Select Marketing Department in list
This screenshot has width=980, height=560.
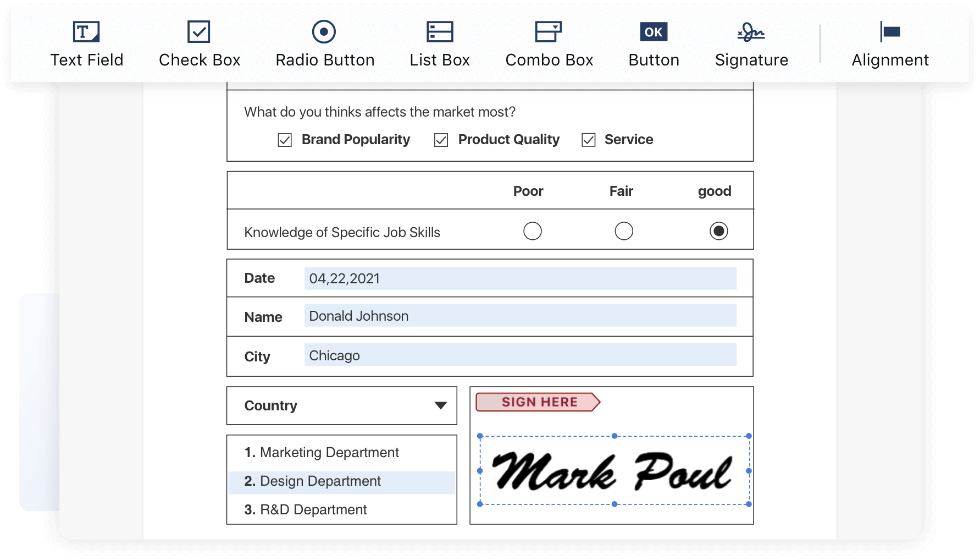tap(329, 453)
